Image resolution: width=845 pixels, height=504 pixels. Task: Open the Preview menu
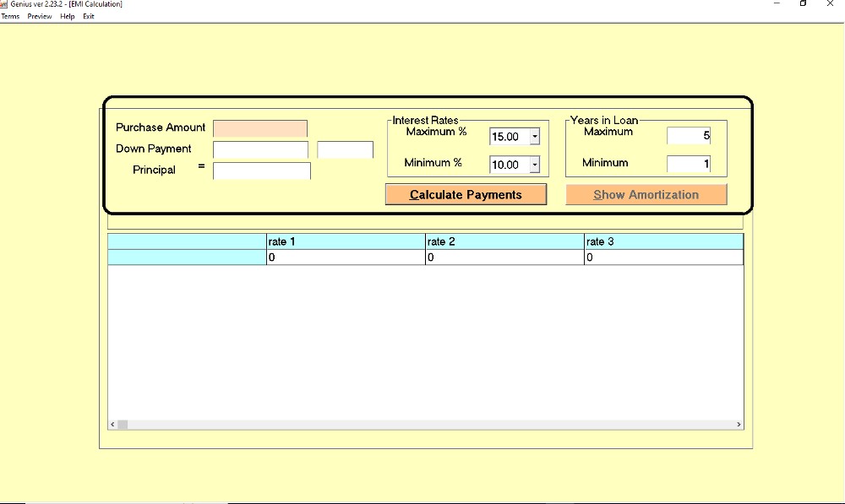(x=39, y=16)
